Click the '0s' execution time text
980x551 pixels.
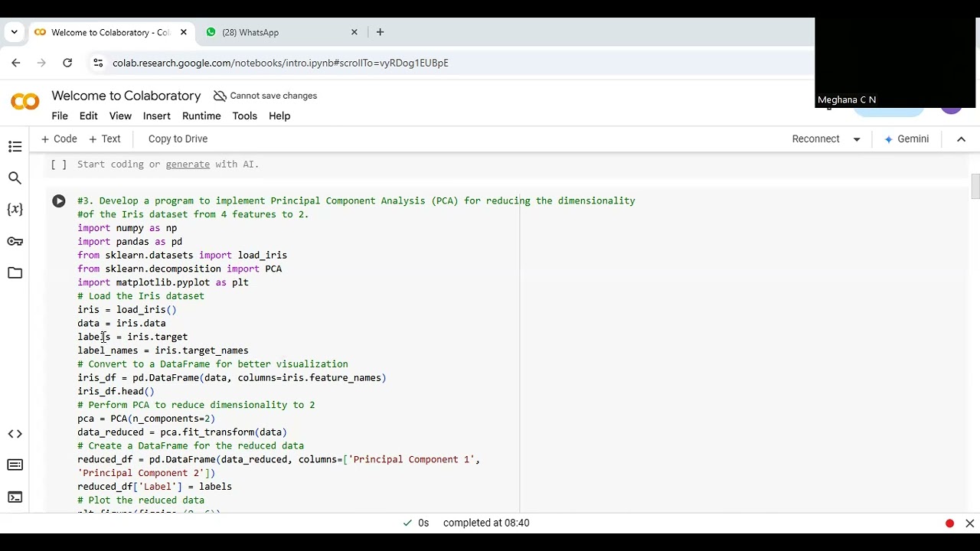423,523
